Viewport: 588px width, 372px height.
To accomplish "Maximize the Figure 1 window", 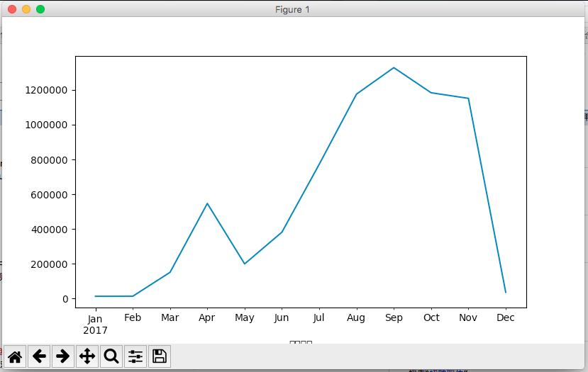I will 40,9.
